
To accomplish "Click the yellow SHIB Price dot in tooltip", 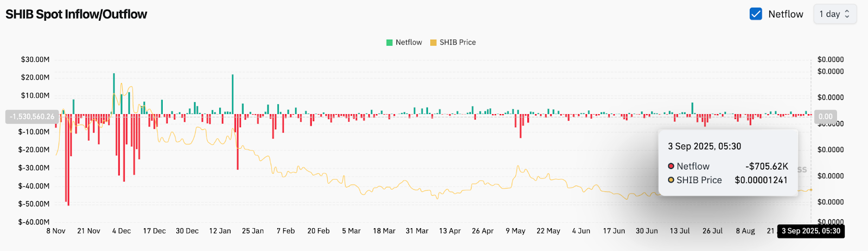I will pos(671,180).
